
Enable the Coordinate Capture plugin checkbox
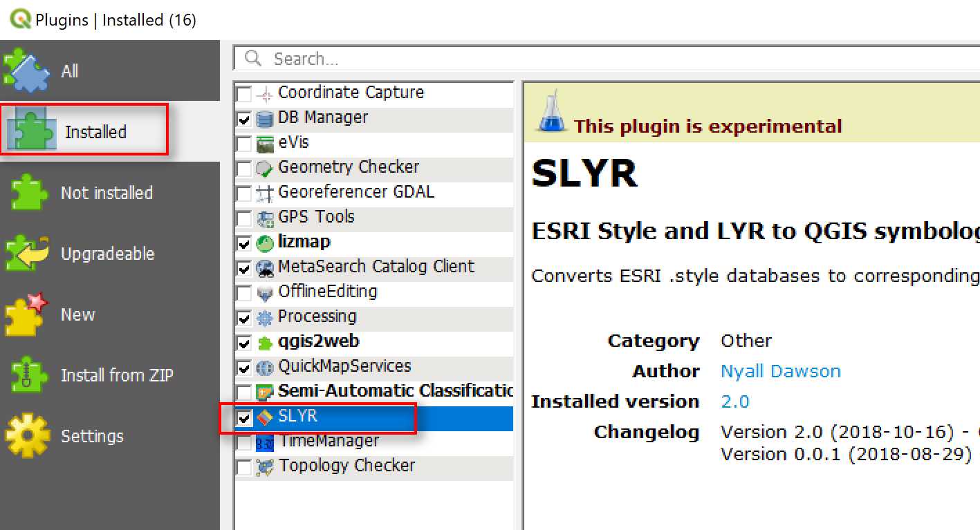(244, 93)
